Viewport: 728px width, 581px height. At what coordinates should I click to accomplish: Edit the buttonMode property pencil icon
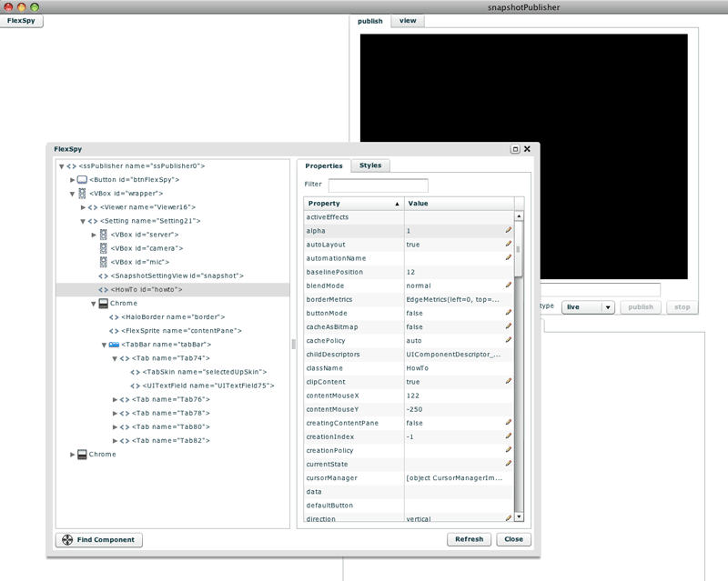point(509,313)
